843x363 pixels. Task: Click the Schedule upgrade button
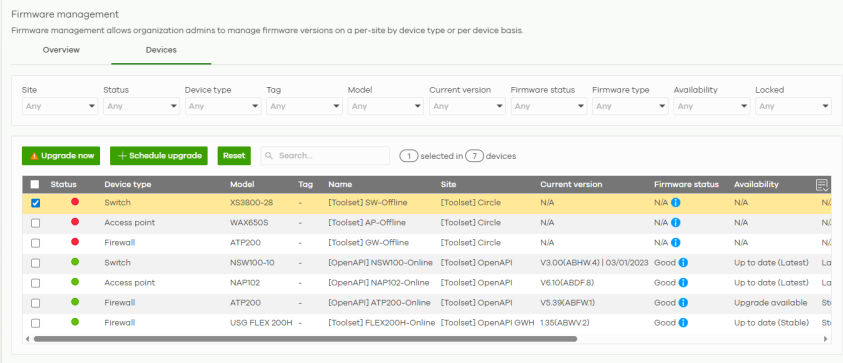tap(159, 155)
